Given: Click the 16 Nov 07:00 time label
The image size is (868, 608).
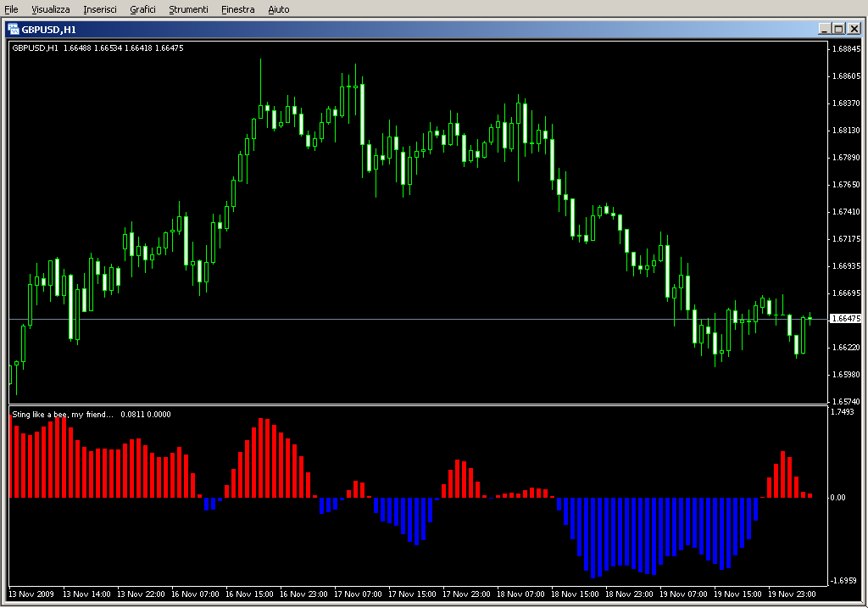Looking at the screenshot, I should pos(195,594).
